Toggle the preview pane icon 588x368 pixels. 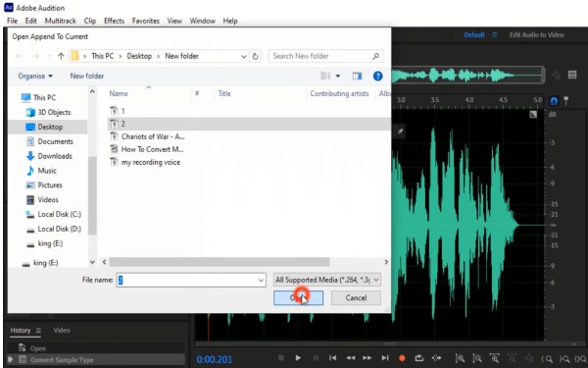point(357,77)
